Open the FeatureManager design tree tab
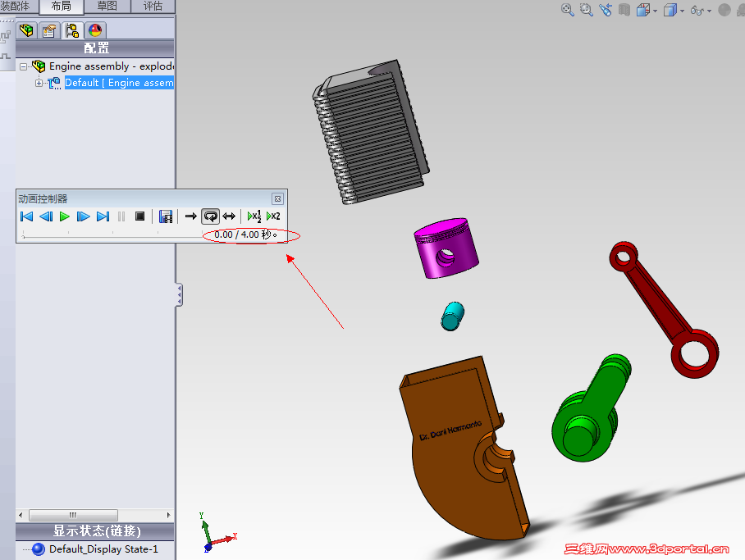The height and width of the screenshot is (560, 745). click(x=26, y=30)
